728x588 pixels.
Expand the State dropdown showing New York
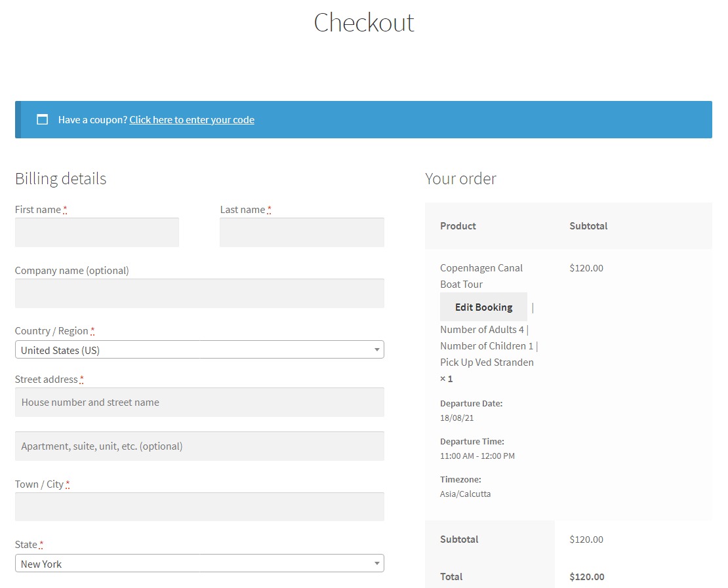199,564
